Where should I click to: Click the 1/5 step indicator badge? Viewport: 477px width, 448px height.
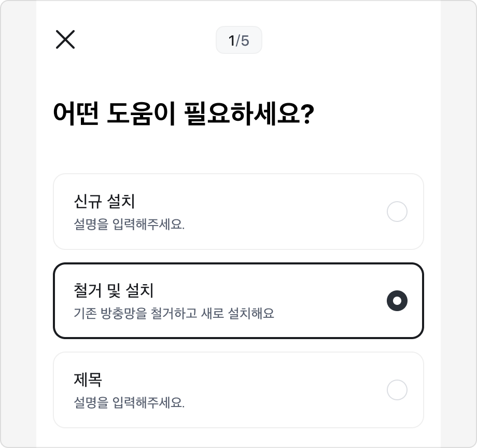pos(238,40)
